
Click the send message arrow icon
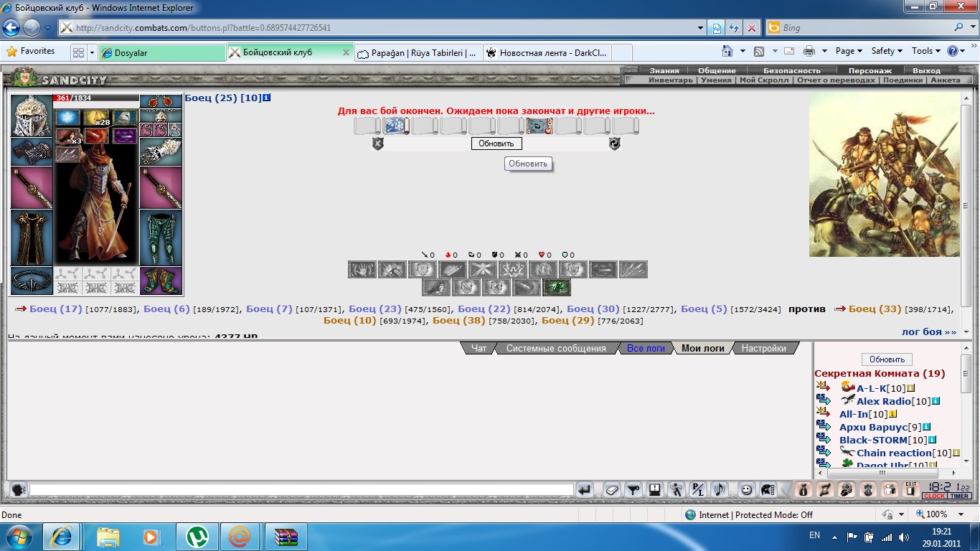pyautogui.click(x=585, y=490)
